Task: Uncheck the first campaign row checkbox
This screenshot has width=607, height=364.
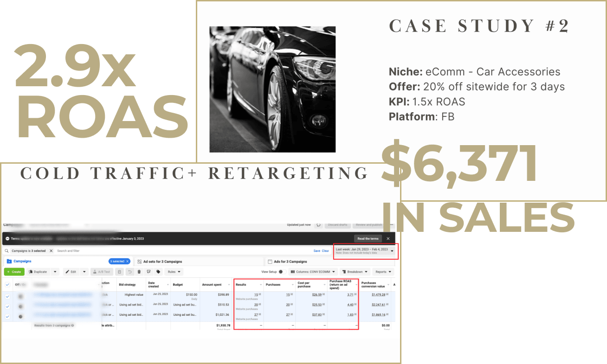Action: tap(7, 296)
